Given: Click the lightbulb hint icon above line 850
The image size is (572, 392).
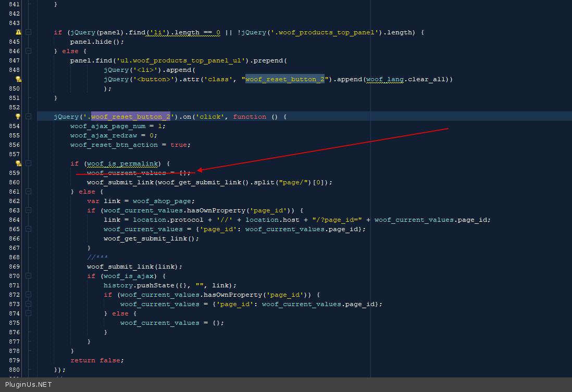Looking at the screenshot, I should click(x=18, y=79).
